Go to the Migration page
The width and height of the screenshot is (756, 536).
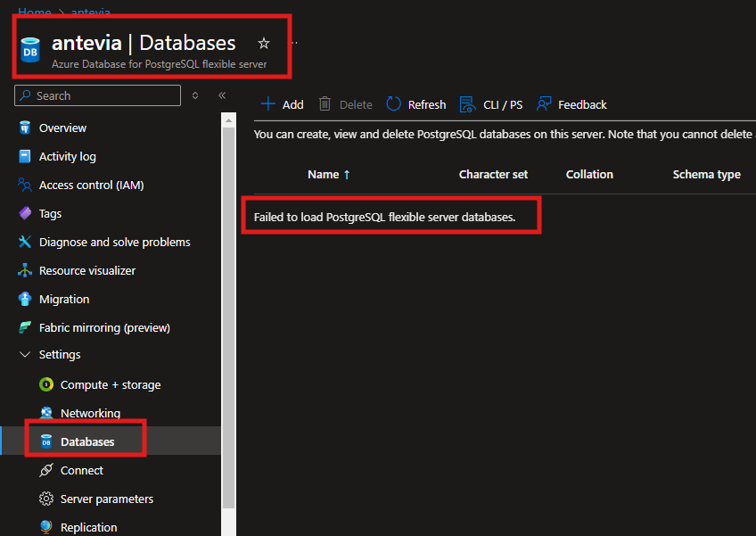(64, 299)
